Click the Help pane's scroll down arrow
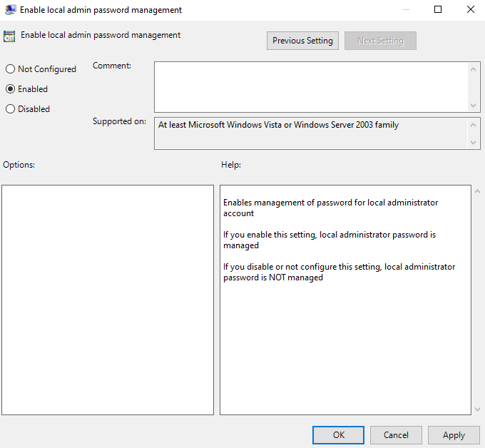This screenshot has height=448, width=485. 477,409
